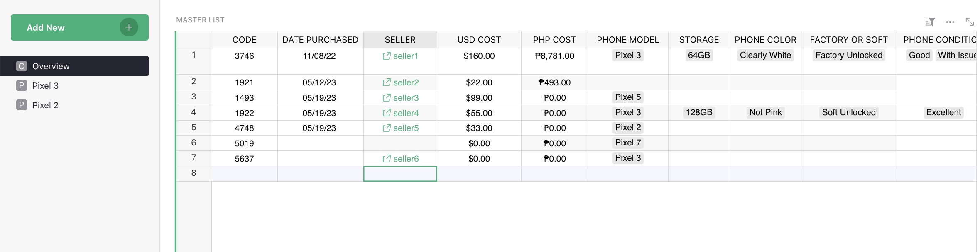980x252 pixels.
Task: Open the Overview page
Action: tap(74, 66)
